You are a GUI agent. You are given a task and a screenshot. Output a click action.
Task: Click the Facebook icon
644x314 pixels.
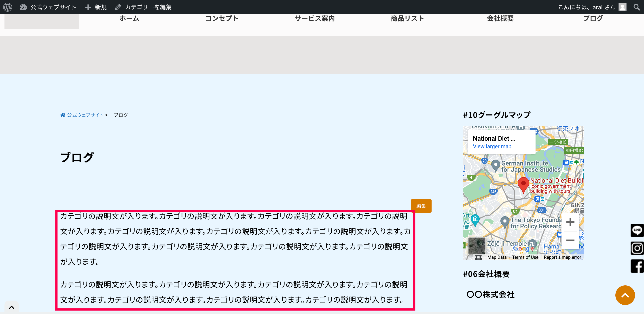637,266
